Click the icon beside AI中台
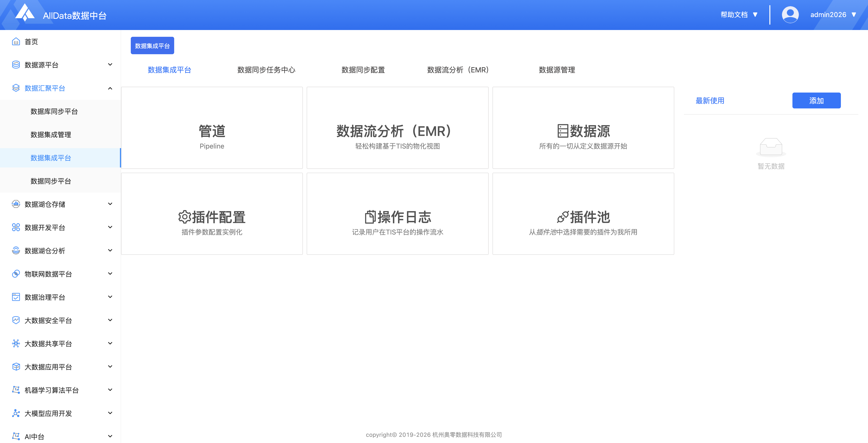Screen dimensions: 868x443 point(16,436)
